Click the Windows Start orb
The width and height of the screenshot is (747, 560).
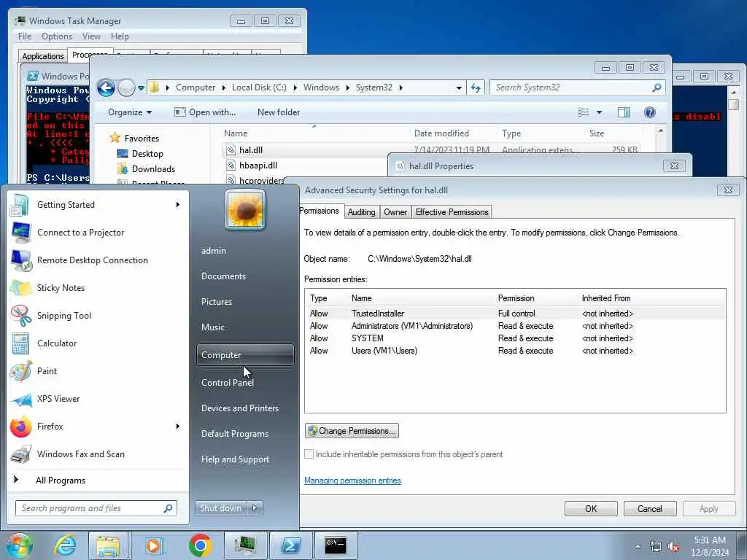click(19, 545)
